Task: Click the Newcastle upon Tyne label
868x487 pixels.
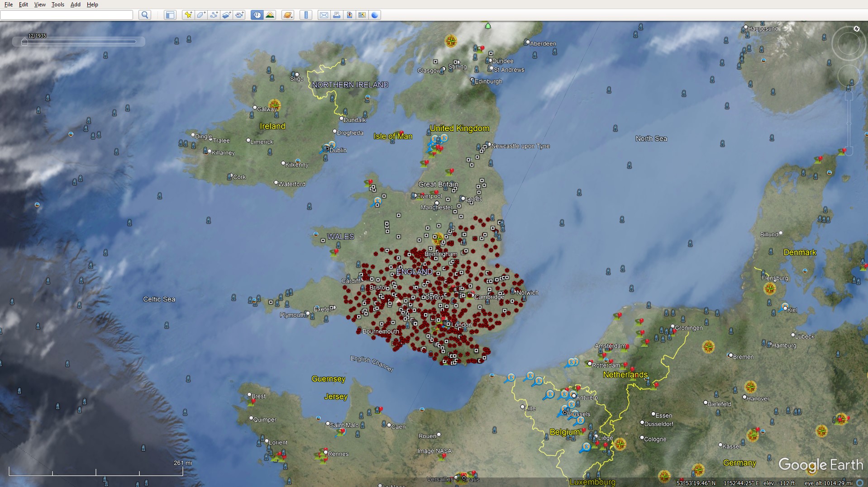Action: [x=520, y=146]
